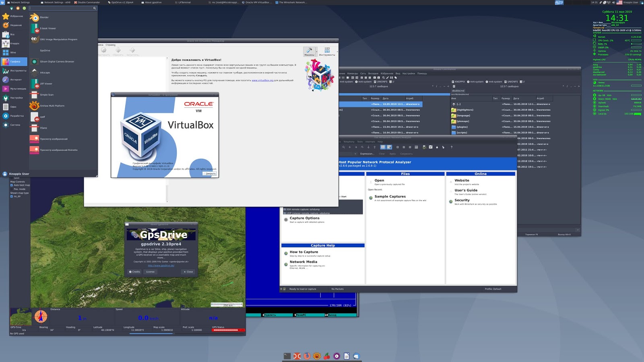
Task: Open the [plugins] folder in Double Commander
Action: pos(460,127)
